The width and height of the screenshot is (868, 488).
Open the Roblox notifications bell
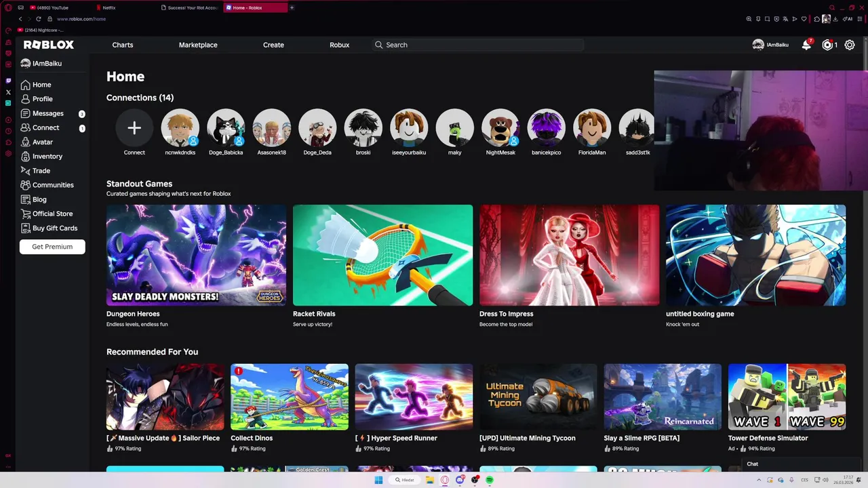[x=806, y=45]
